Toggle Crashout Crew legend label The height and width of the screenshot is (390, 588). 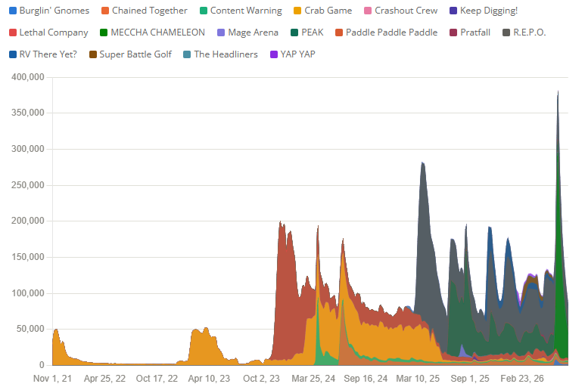coord(406,11)
